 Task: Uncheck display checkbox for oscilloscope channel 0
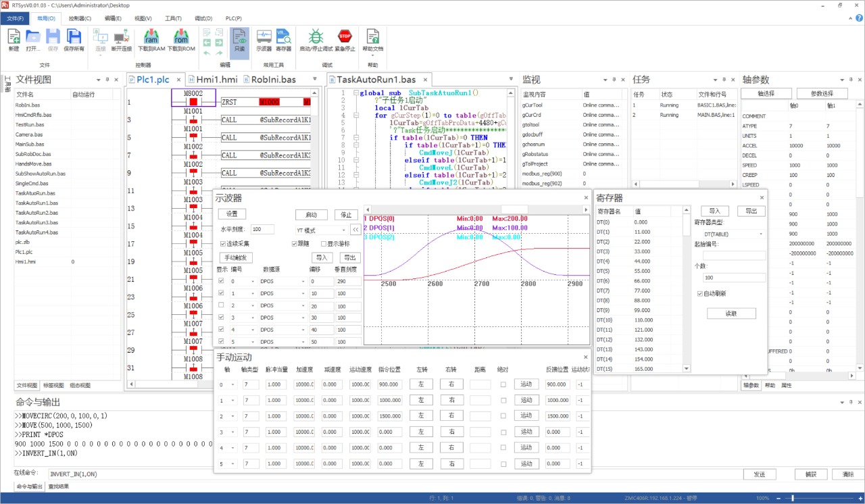coord(221,281)
